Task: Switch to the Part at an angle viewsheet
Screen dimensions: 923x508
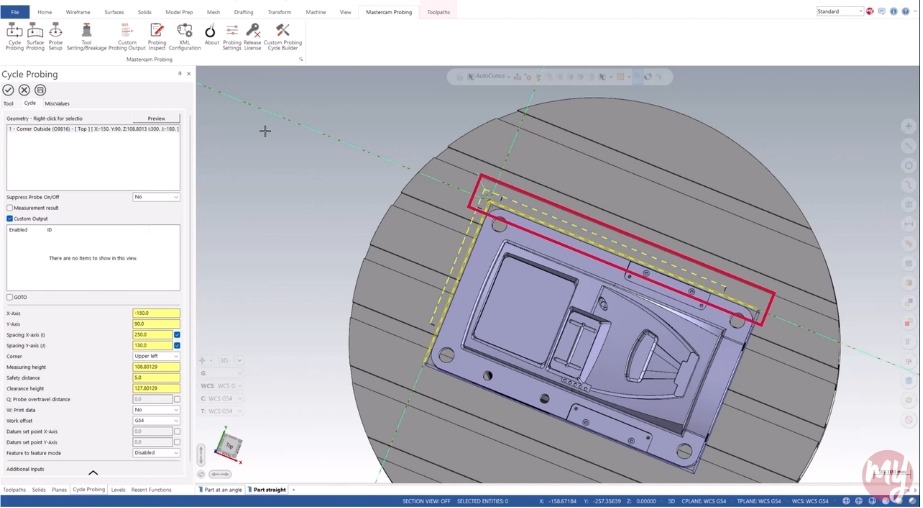Action: (221, 490)
